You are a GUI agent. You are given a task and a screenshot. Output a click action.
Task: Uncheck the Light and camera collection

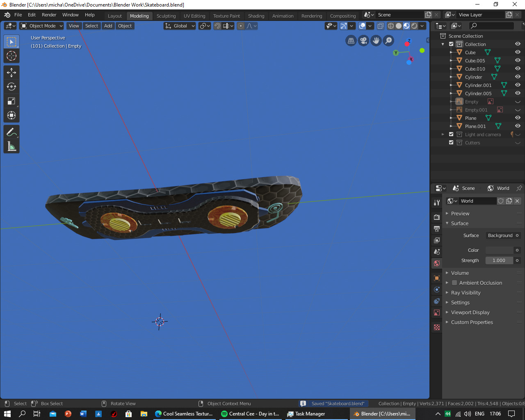coord(451,135)
